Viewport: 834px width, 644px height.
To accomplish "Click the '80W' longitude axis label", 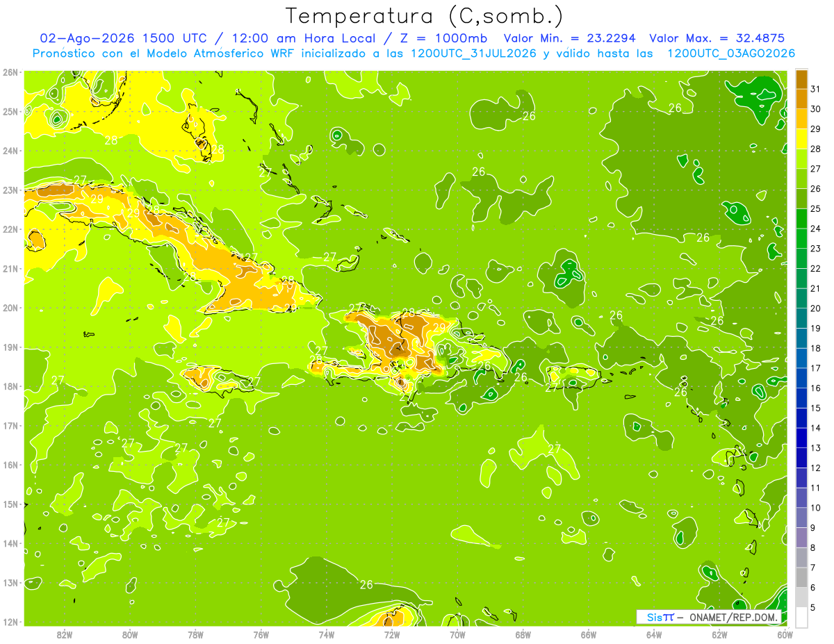I will [129, 634].
